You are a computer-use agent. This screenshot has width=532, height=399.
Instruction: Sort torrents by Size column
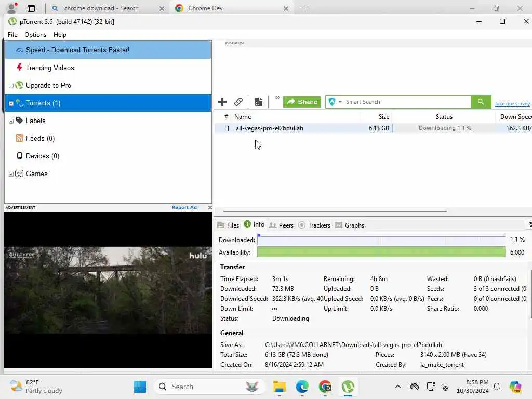pyautogui.click(x=376, y=117)
